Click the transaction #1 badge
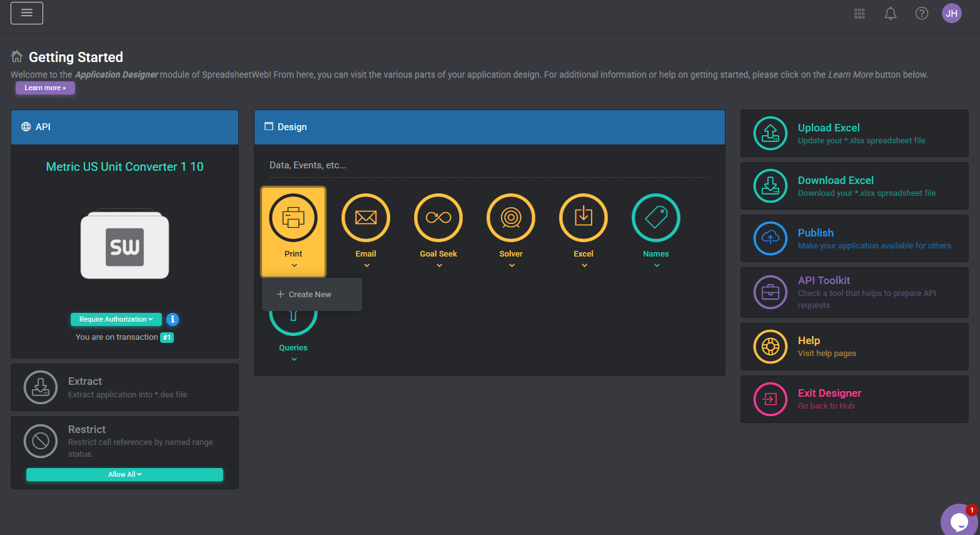Screen dimensions: 980x535 coord(167,337)
